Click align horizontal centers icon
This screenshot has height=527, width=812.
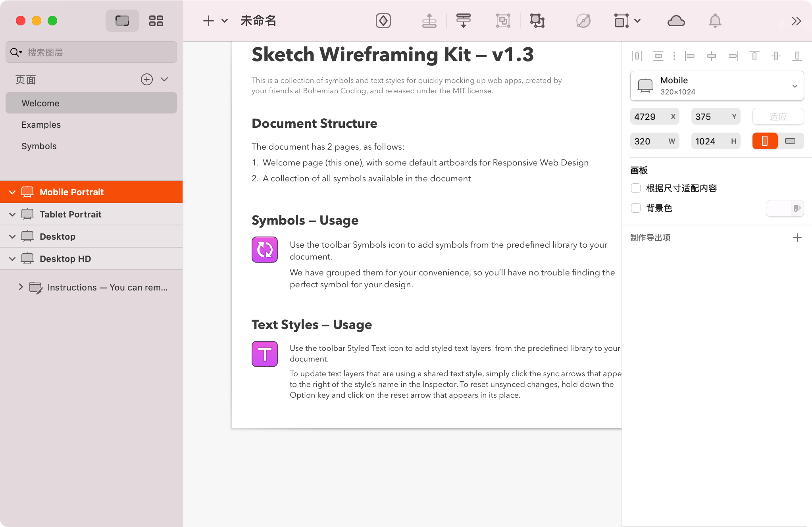(711, 56)
